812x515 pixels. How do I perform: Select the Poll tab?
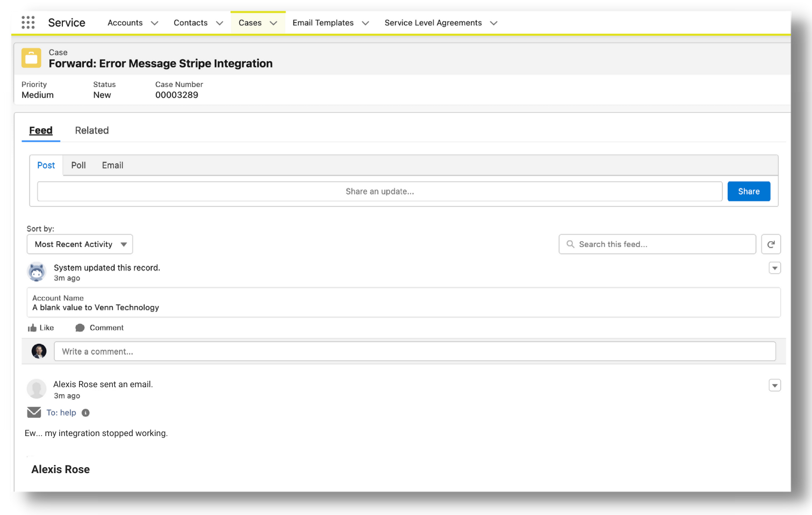click(78, 165)
